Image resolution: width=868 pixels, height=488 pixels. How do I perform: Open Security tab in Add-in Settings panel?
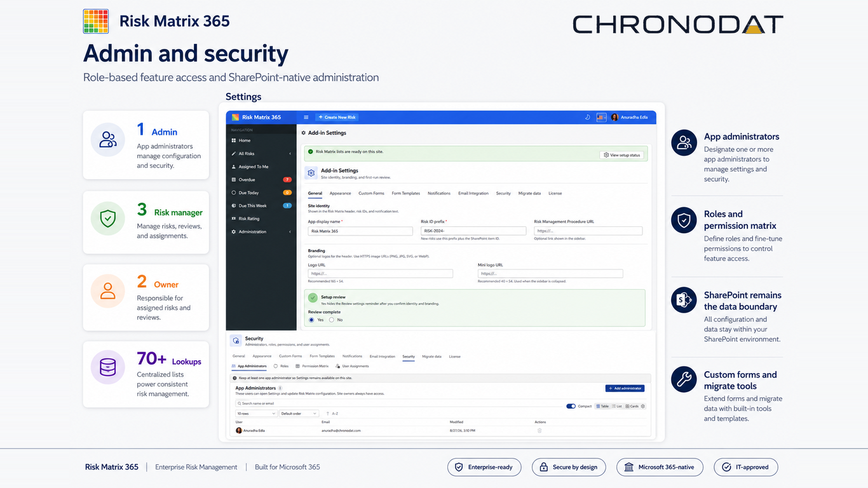pyautogui.click(x=503, y=193)
